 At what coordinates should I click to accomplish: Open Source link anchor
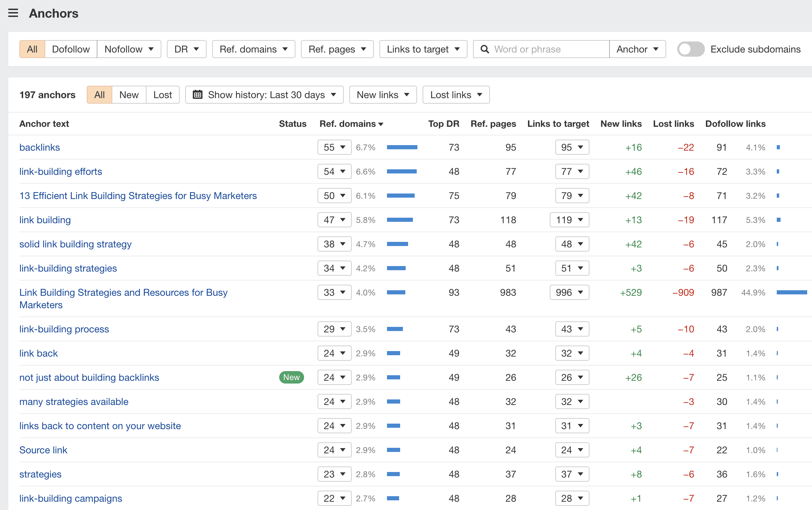pyautogui.click(x=43, y=450)
